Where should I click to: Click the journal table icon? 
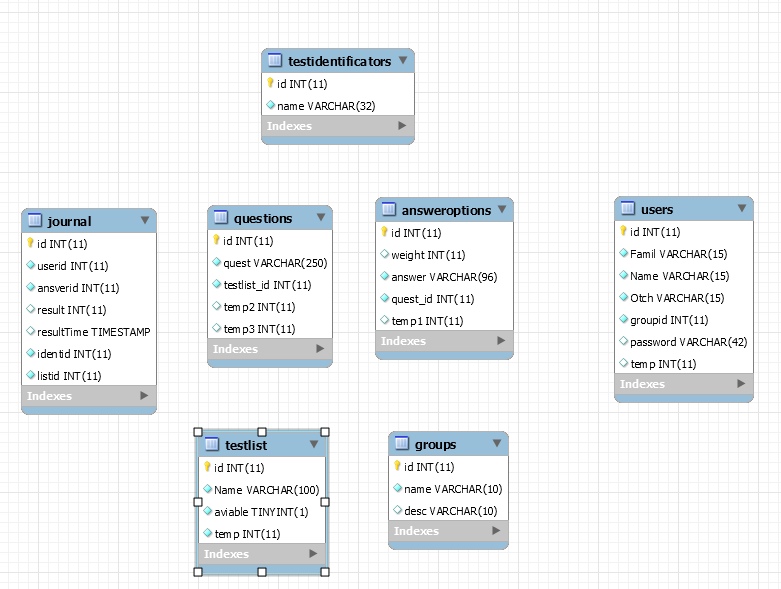(35, 221)
